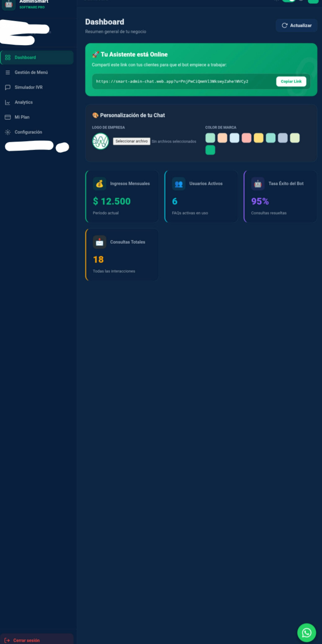Click the WhatsApp floating chat icon
The image size is (322, 644).
coord(306,632)
